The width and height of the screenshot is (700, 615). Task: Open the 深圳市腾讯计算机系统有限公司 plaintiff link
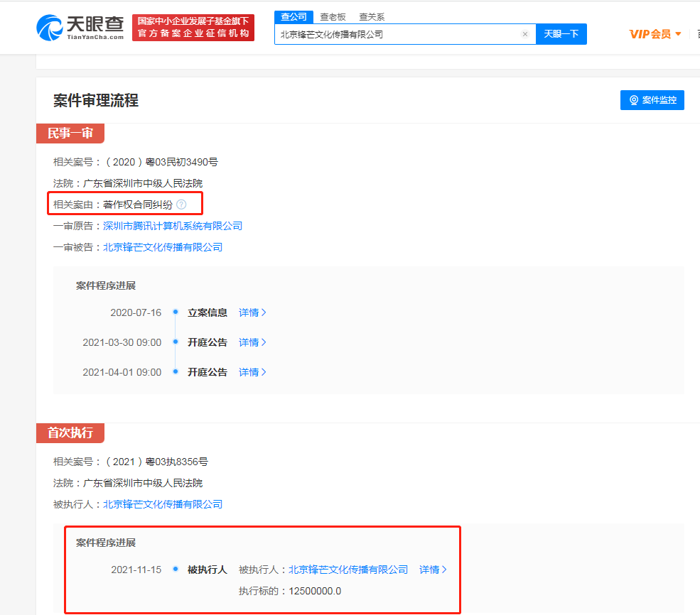coord(173,225)
